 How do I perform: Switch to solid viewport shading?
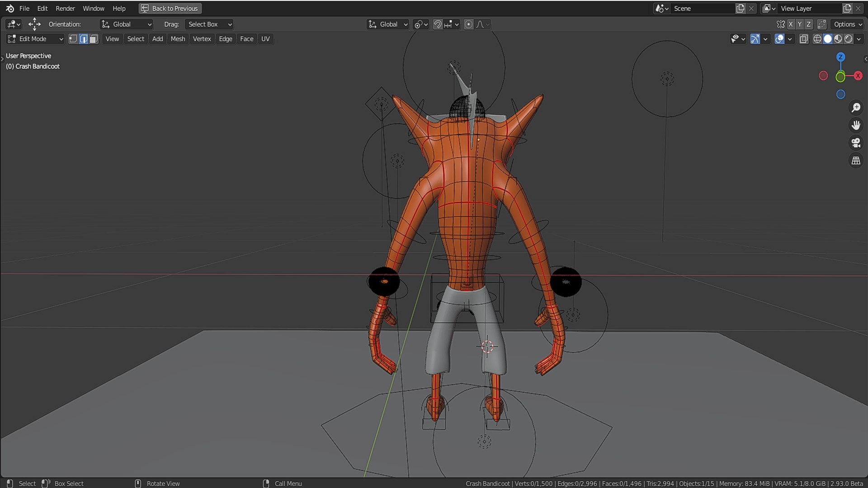tap(828, 39)
